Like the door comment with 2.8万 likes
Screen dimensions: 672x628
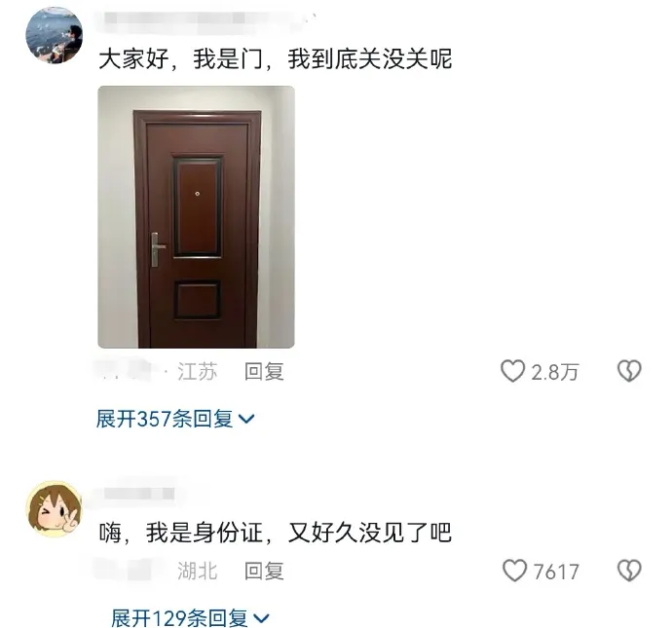[512, 371]
